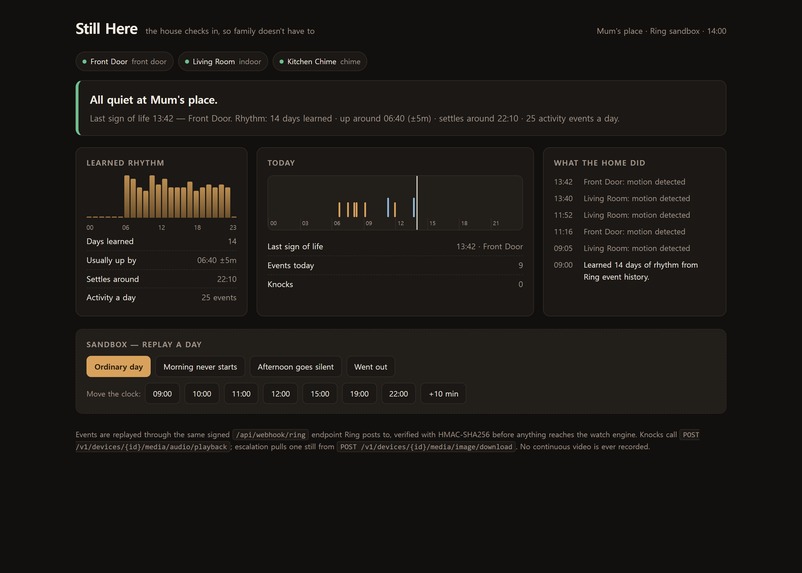Click the All quiet at Mum's place heading

click(153, 100)
